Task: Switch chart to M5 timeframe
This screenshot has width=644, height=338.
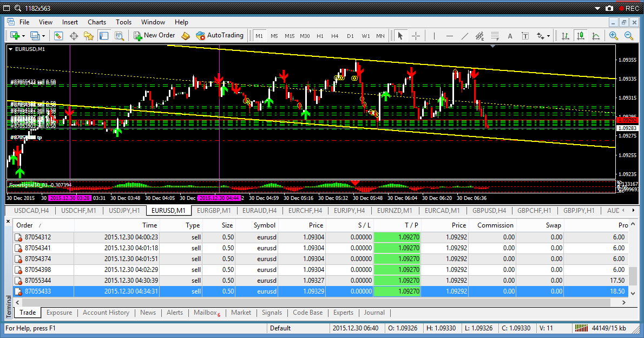Action: [274, 36]
